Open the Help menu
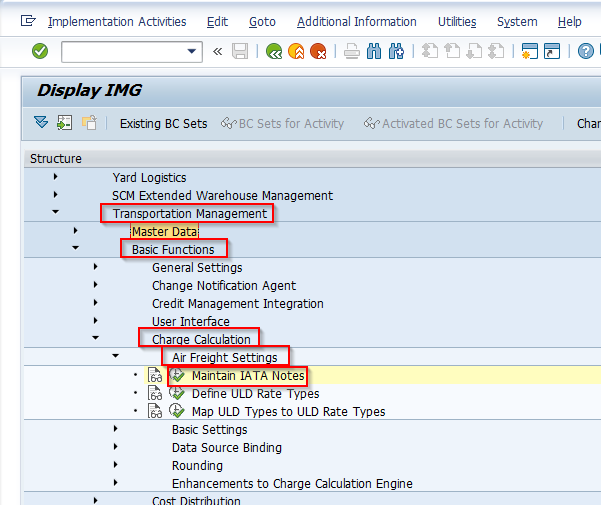This screenshot has height=505, width=601. pyautogui.click(x=569, y=21)
